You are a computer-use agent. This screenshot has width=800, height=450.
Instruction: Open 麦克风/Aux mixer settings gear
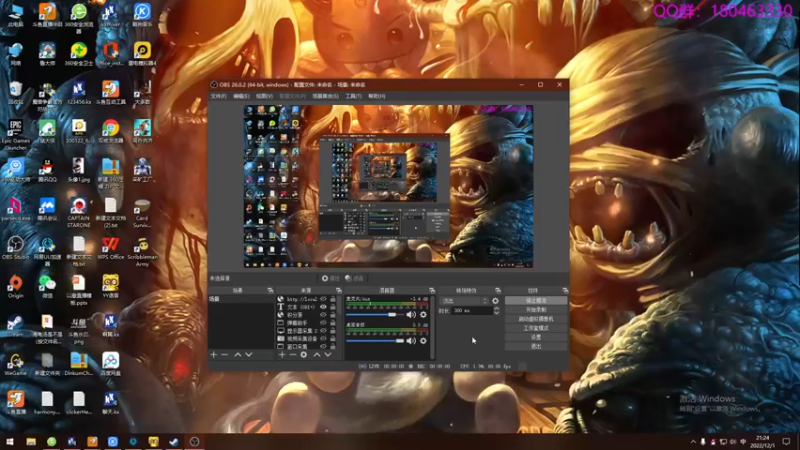click(x=423, y=315)
